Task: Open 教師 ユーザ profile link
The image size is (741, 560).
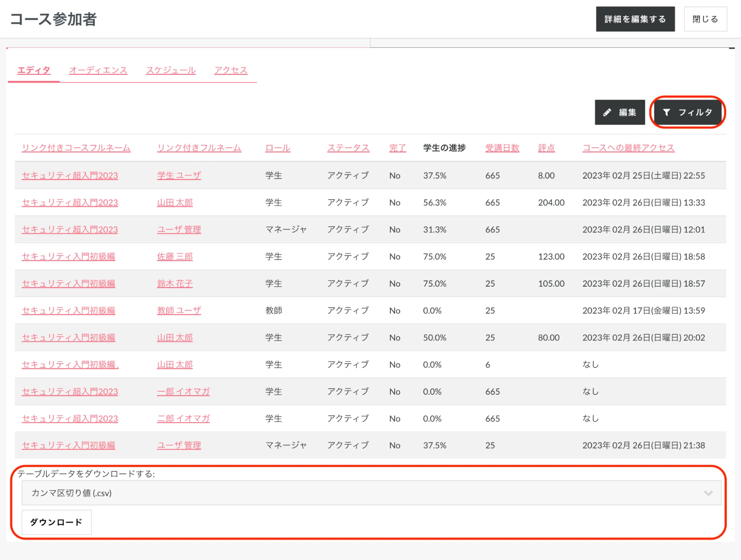Action: pos(179,310)
